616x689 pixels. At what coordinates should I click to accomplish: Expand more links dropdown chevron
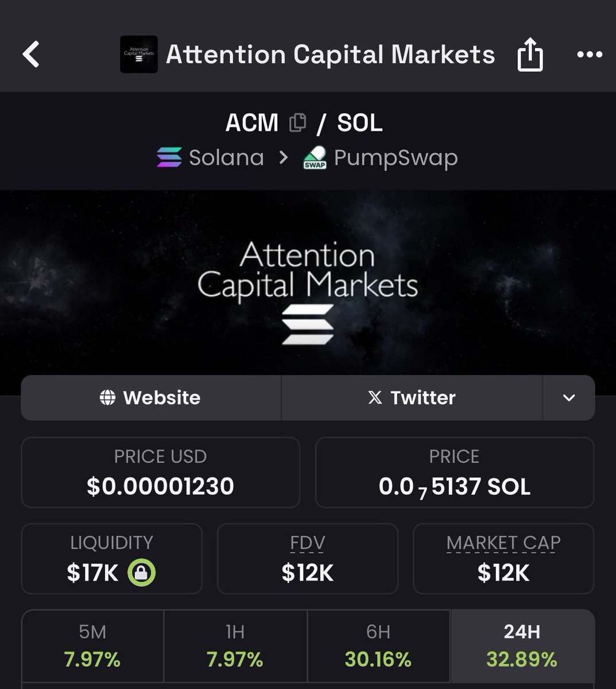(569, 397)
